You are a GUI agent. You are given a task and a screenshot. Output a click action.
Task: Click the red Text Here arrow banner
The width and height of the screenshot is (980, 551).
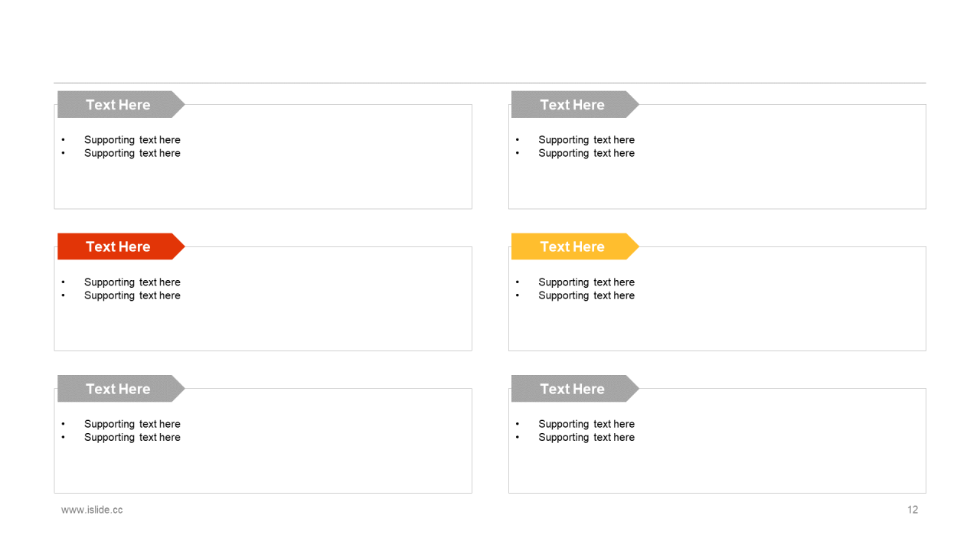pos(121,246)
